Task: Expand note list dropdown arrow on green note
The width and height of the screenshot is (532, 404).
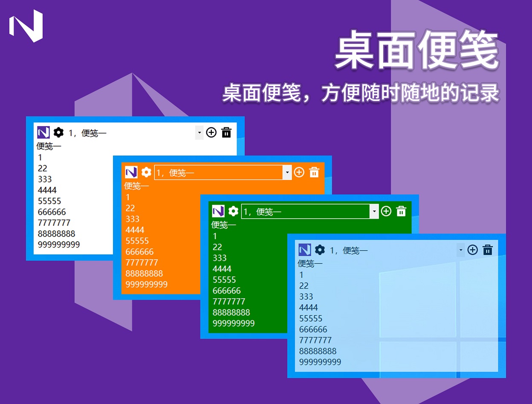Action: pyautogui.click(x=374, y=211)
